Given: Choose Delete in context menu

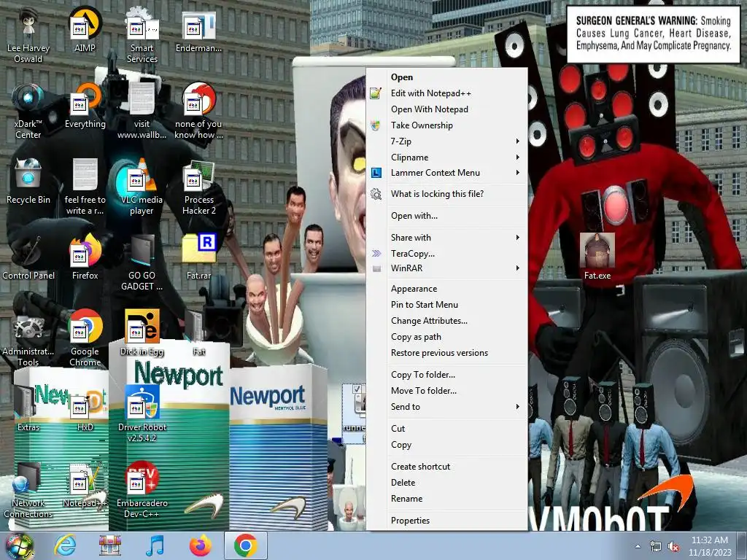Looking at the screenshot, I should click(x=455, y=483).
